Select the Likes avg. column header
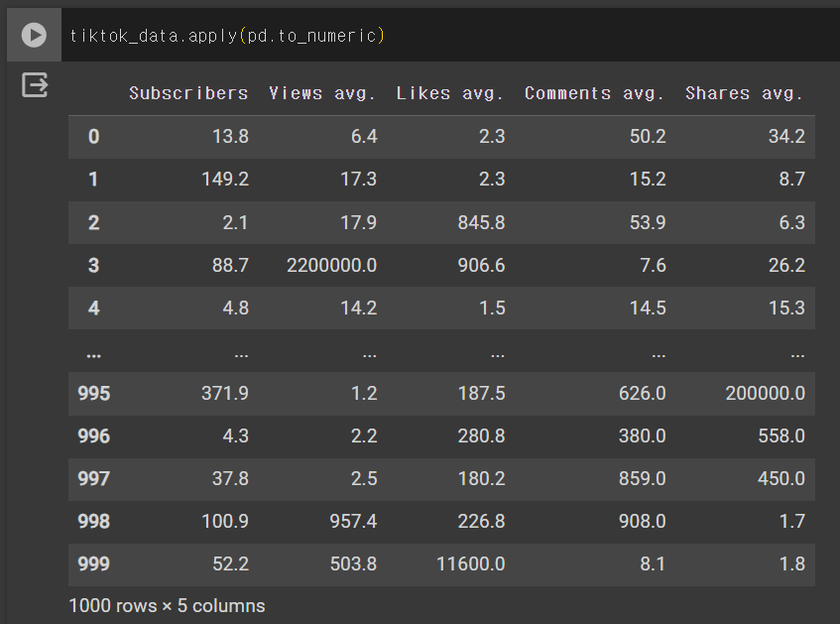This screenshot has height=624, width=840. click(x=450, y=93)
